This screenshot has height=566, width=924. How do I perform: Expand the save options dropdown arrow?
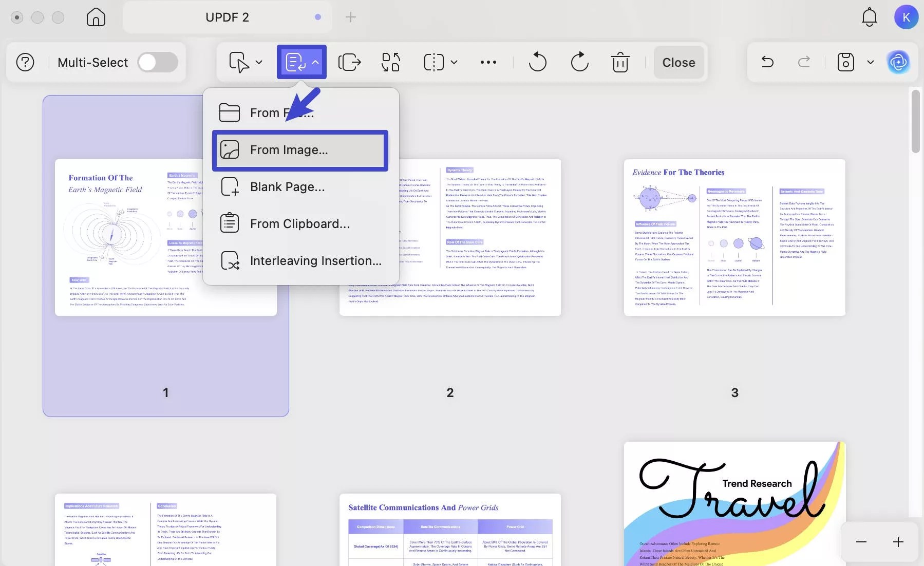(871, 62)
